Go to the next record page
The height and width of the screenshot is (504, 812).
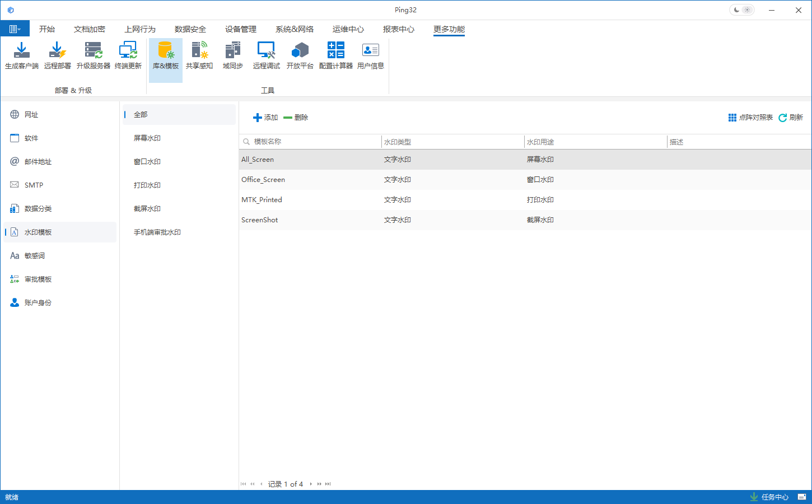pyautogui.click(x=311, y=484)
